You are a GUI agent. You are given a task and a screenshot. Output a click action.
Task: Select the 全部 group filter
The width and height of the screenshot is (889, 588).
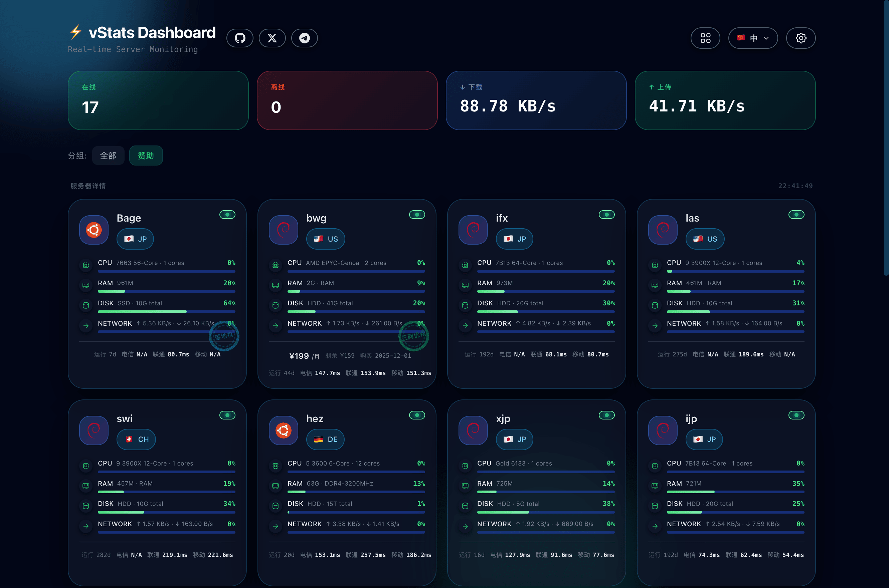(x=108, y=156)
